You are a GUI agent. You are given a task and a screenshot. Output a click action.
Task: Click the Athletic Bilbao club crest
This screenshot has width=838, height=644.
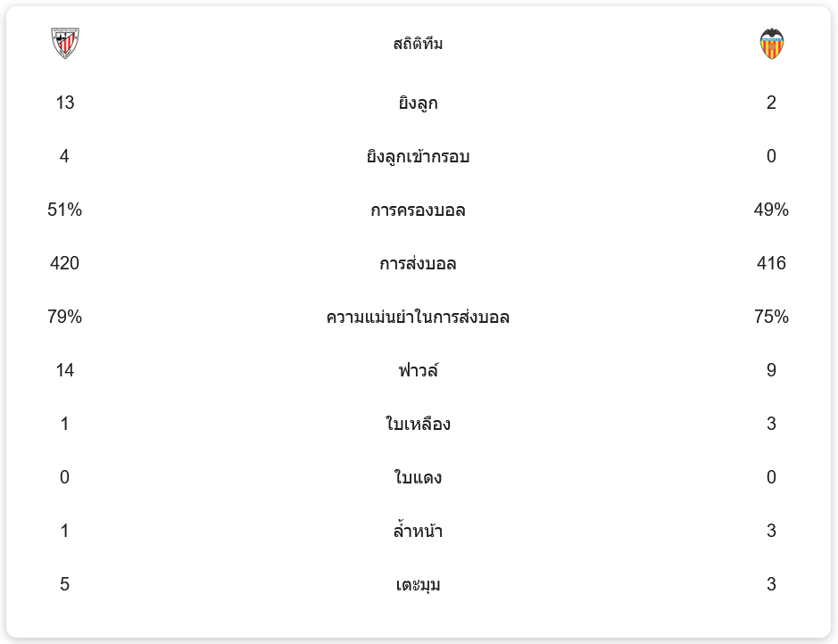tap(65, 43)
